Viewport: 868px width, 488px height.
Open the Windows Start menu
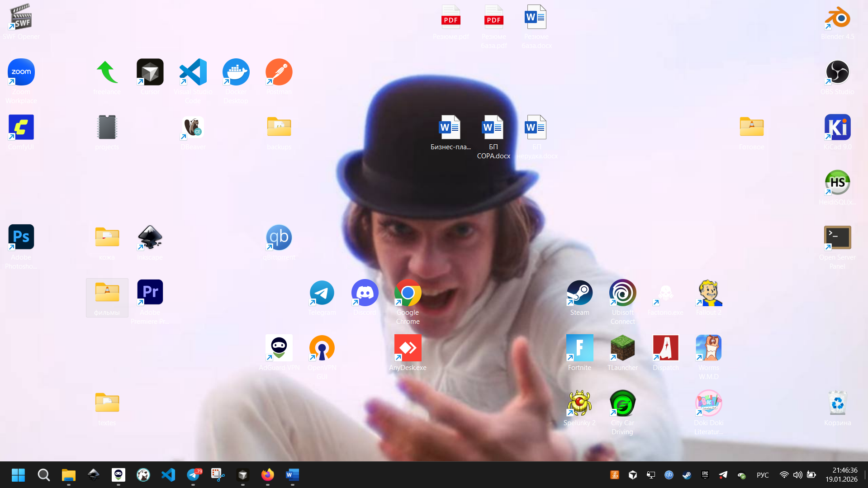coord(18,475)
